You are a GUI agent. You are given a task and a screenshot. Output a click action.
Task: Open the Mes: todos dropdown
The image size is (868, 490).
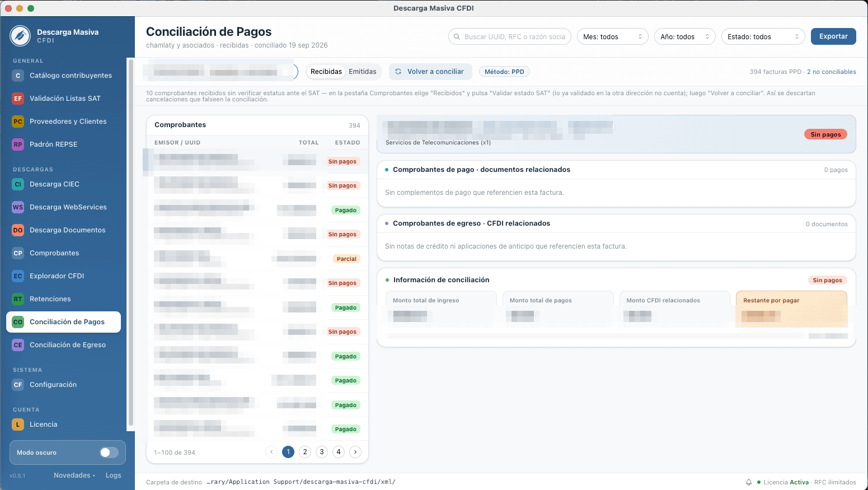pos(613,37)
